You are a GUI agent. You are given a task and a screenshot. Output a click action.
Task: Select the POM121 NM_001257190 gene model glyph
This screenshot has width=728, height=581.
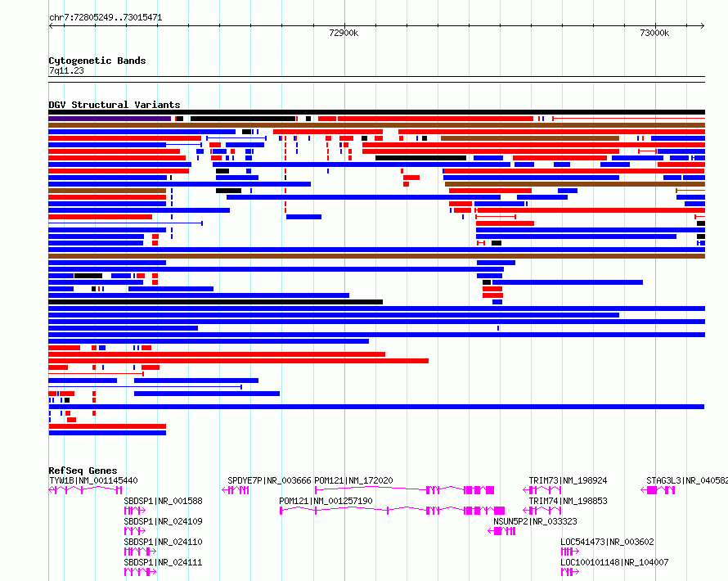392,511
